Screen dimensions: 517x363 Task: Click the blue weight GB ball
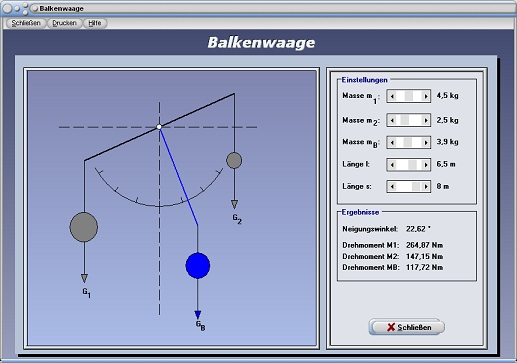(198, 266)
